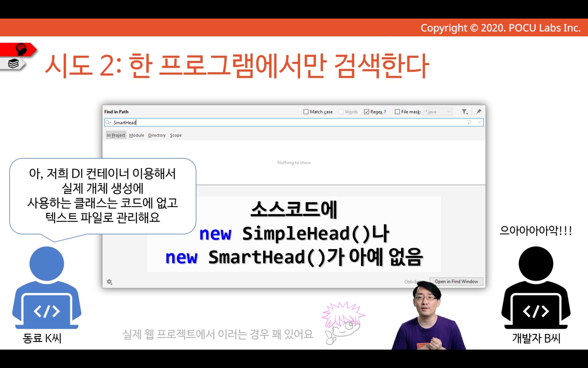
Task: Click the "동료 K씨" label
Action: click(42, 338)
